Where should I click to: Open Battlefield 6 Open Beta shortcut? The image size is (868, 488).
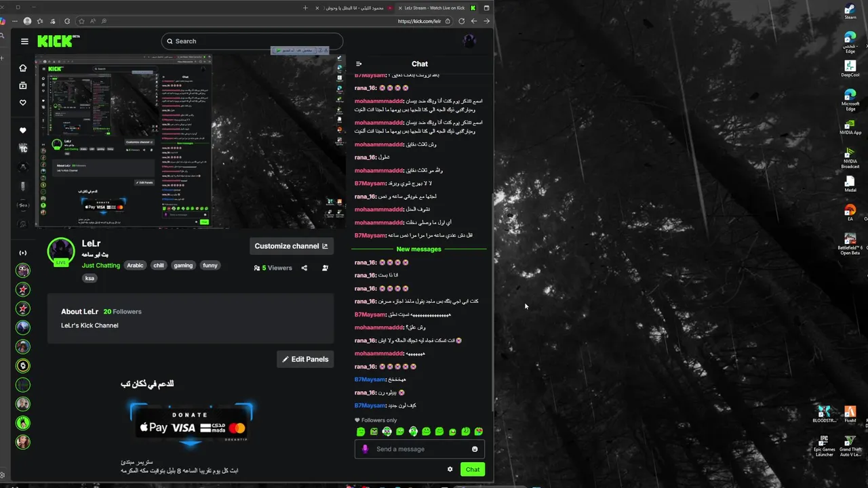tap(850, 244)
